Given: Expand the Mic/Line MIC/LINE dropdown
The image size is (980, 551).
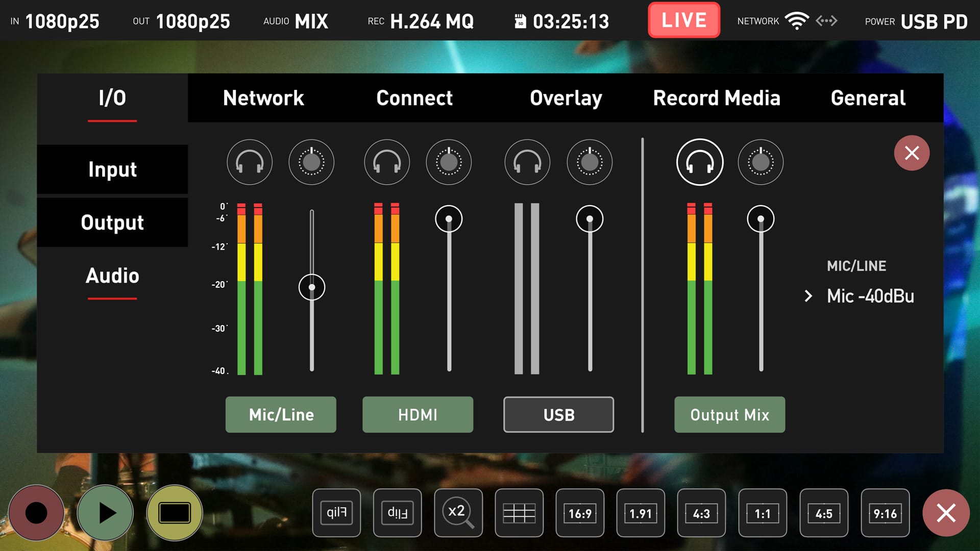Looking at the screenshot, I should [868, 295].
